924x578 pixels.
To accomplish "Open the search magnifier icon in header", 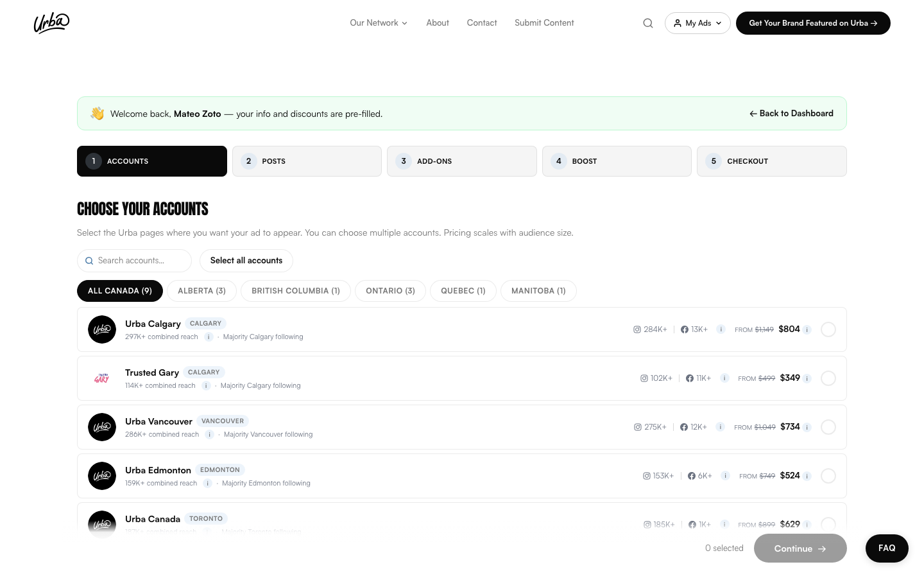I will (648, 23).
